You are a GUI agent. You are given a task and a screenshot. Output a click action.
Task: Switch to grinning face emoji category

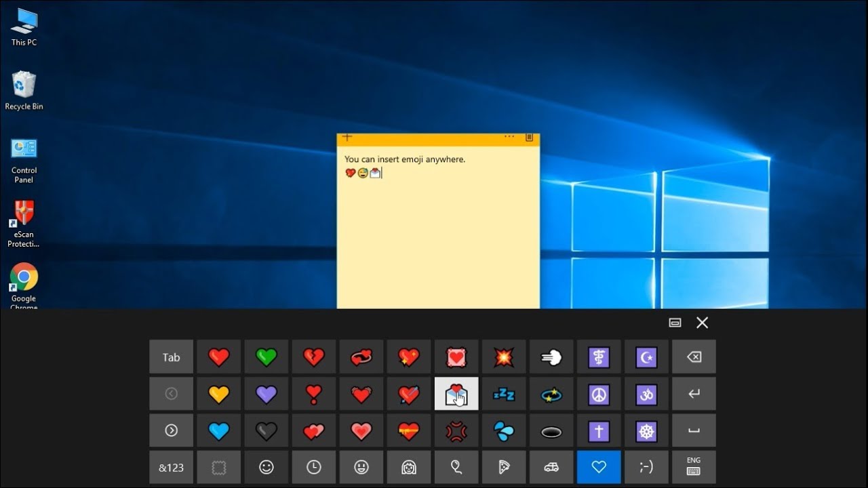361,467
